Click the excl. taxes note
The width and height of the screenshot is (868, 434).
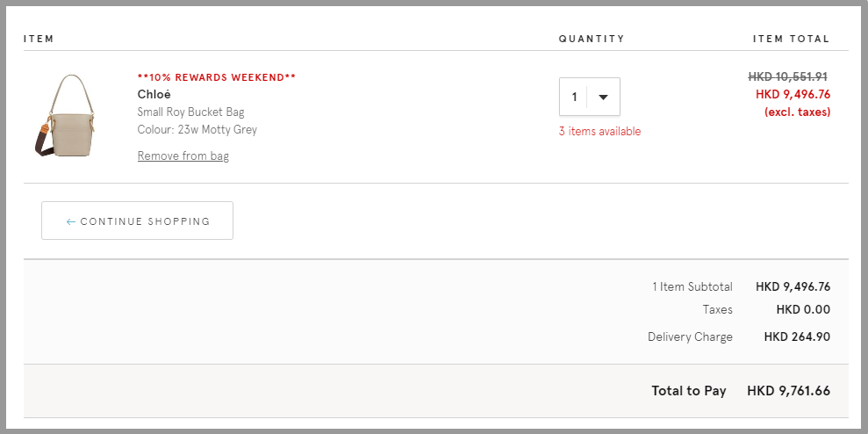[x=797, y=112]
